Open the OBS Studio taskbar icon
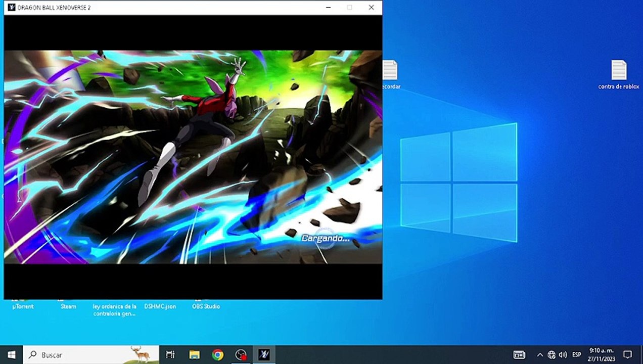Screen dimensions: 643x364 241,355
